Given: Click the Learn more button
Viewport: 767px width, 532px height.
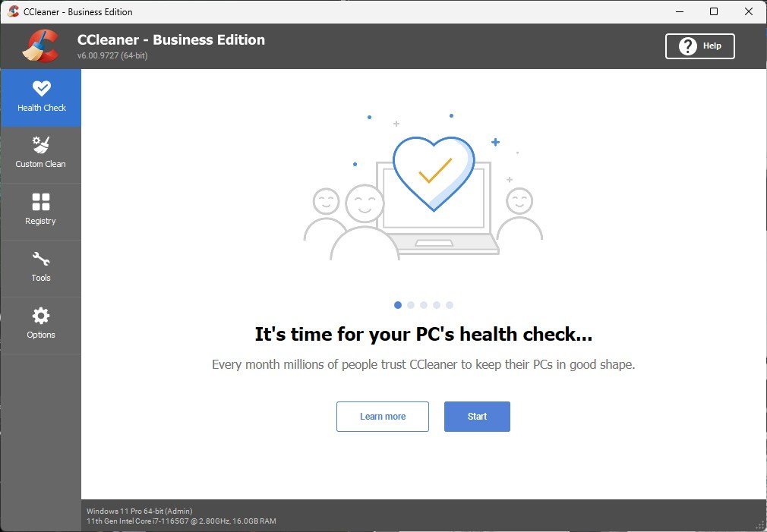Looking at the screenshot, I should (383, 417).
